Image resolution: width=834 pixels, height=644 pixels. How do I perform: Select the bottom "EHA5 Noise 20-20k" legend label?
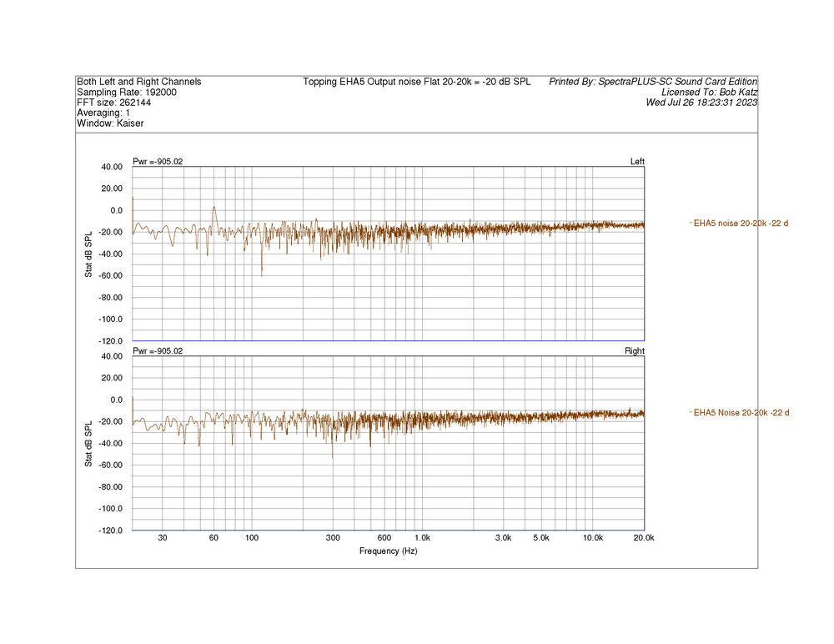741,412
